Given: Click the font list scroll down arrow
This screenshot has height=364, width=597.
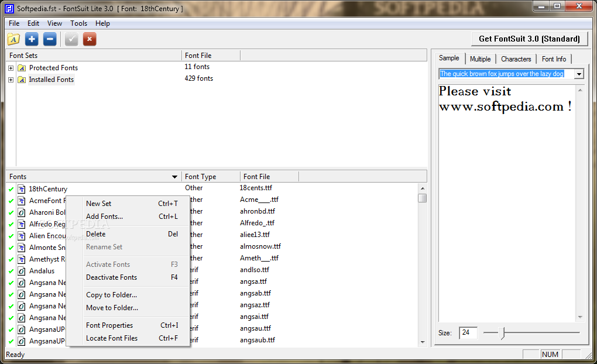Looking at the screenshot, I should pos(422,342).
